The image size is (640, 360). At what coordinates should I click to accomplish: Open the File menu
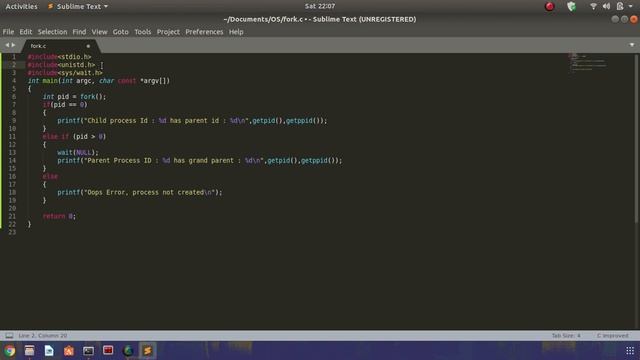8,32
